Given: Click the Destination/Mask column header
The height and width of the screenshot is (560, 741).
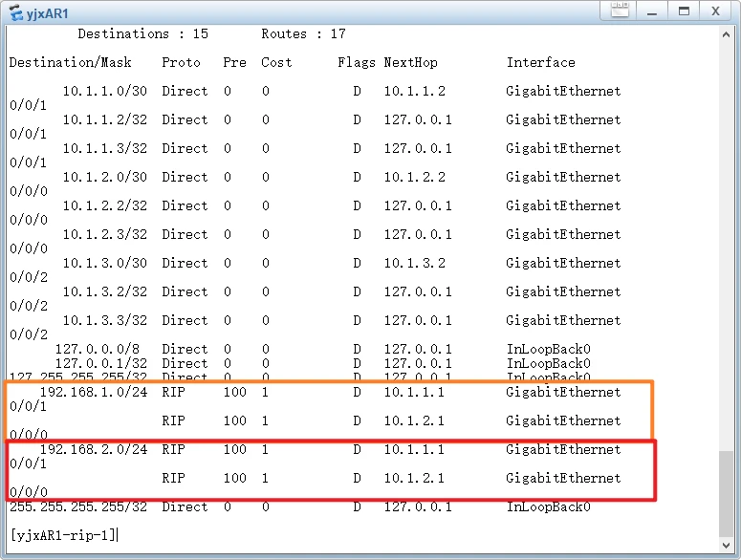Looking at the screenshot, I should tap(70, 62).
